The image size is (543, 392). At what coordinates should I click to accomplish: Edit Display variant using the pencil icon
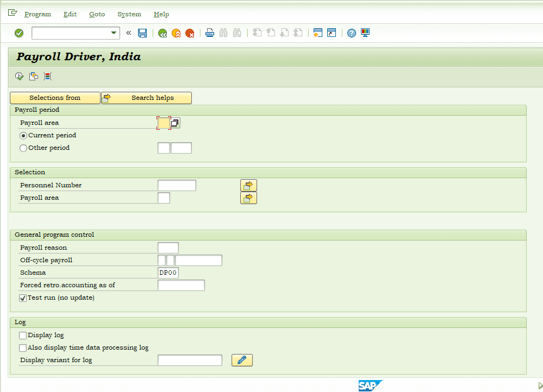click(242, 360)
